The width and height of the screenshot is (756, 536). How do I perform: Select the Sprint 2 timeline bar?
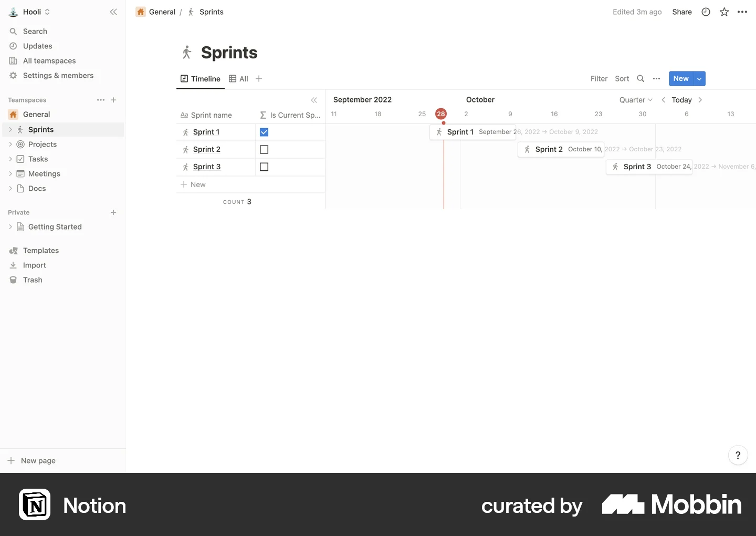(561, 149)
